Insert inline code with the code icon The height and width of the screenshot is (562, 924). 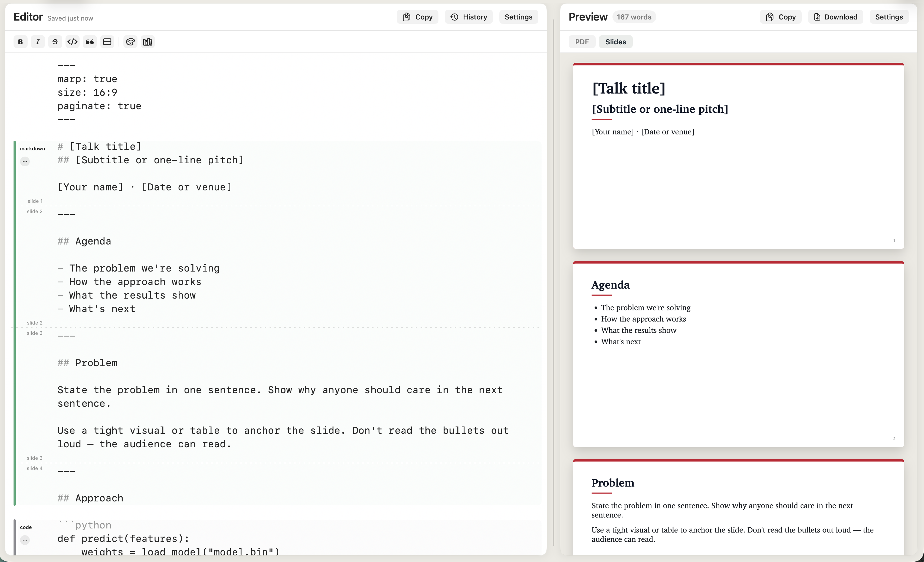click(x=72, y=42)
